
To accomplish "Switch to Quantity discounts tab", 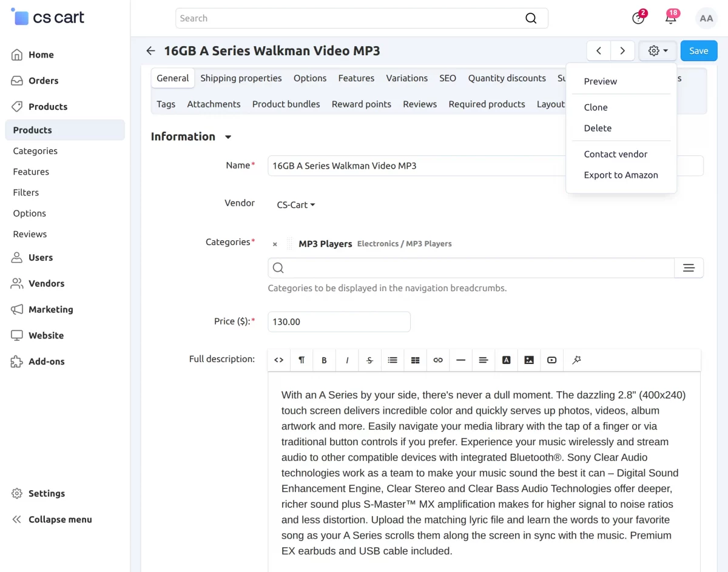I will 507,78.
